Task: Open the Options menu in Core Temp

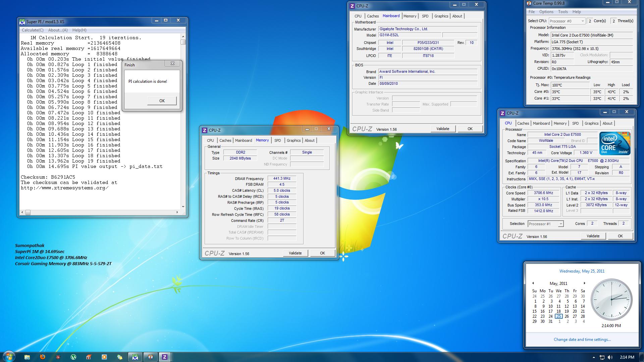Action: (x=546, y=11)
